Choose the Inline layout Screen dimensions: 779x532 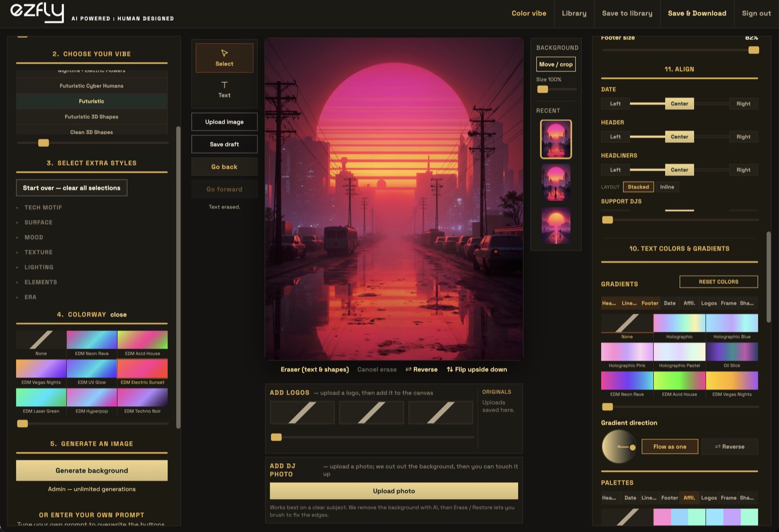(667, 187)
